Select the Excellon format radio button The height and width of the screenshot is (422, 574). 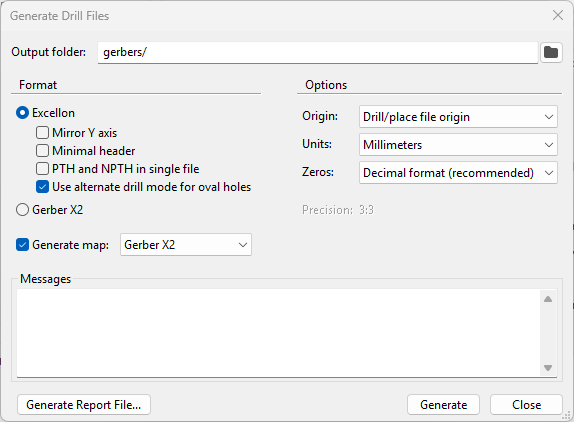tap(22, 113)
